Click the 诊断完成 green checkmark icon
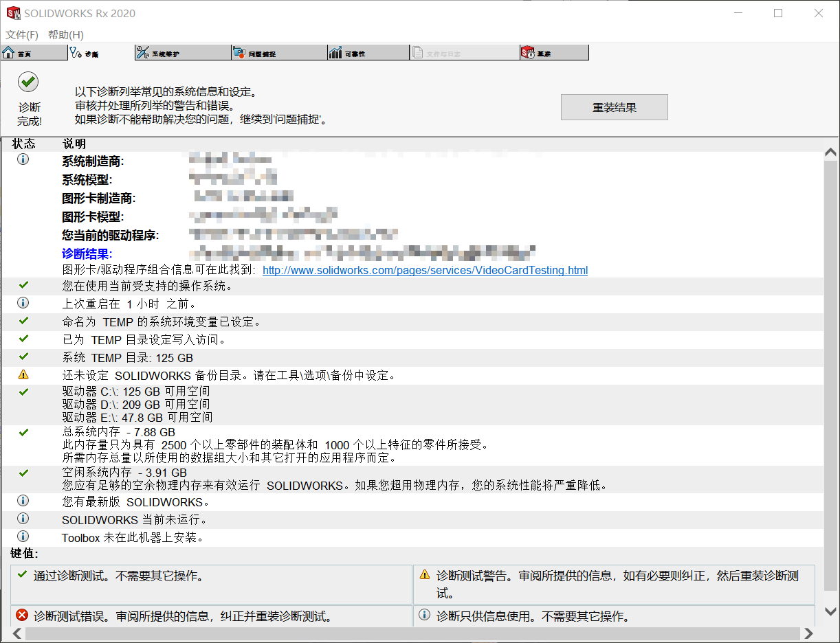The width and height of the screenshot is (840, 643). point(27,81)
